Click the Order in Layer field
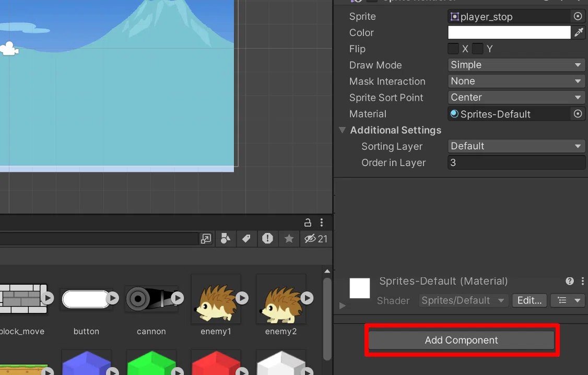 516,163
